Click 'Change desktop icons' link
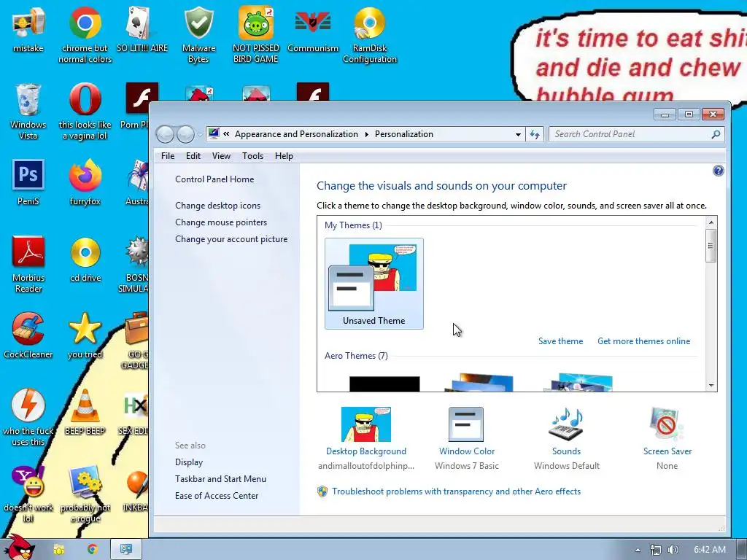 pyautogui.click(x=217, y=205)
